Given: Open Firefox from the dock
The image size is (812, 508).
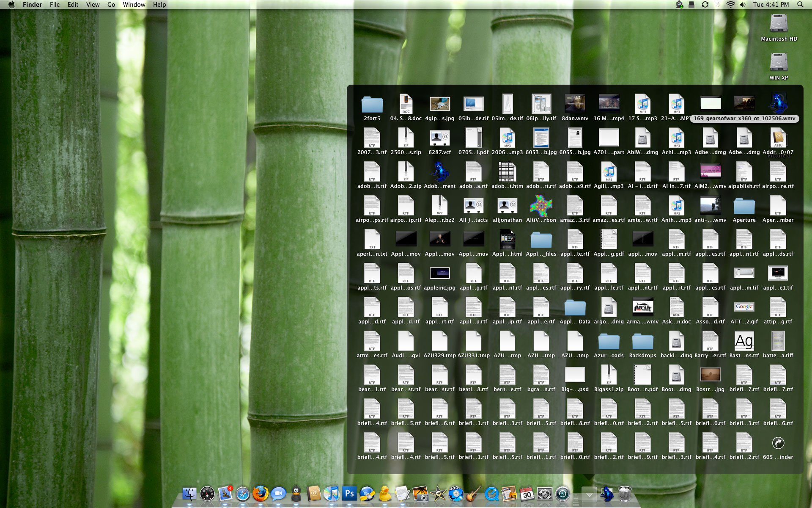Looking at the screenshot, I should tap(260, 494).
